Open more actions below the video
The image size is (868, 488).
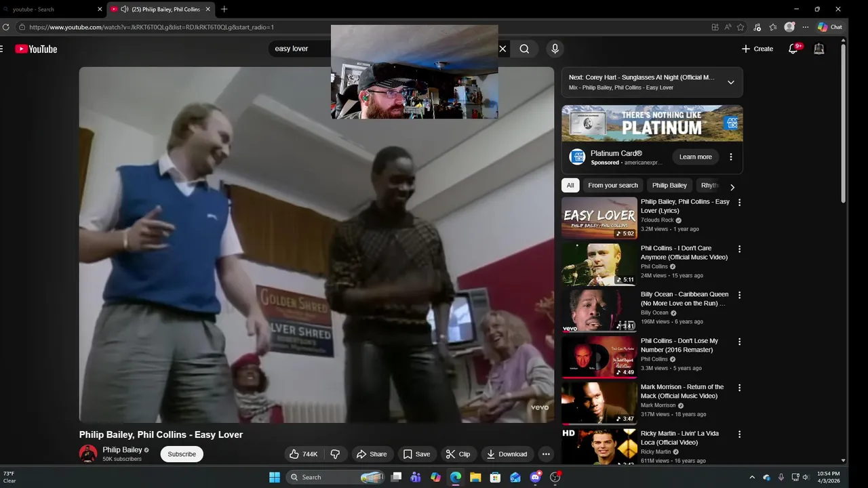[546, 454]
